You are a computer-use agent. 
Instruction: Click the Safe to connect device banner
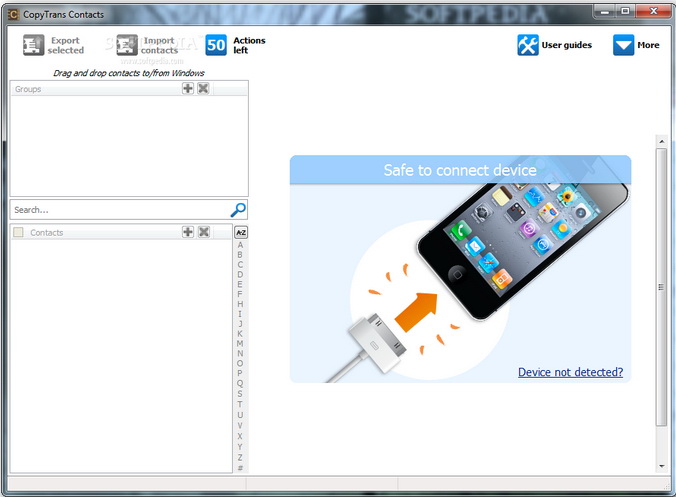click(x=460, y=170)
